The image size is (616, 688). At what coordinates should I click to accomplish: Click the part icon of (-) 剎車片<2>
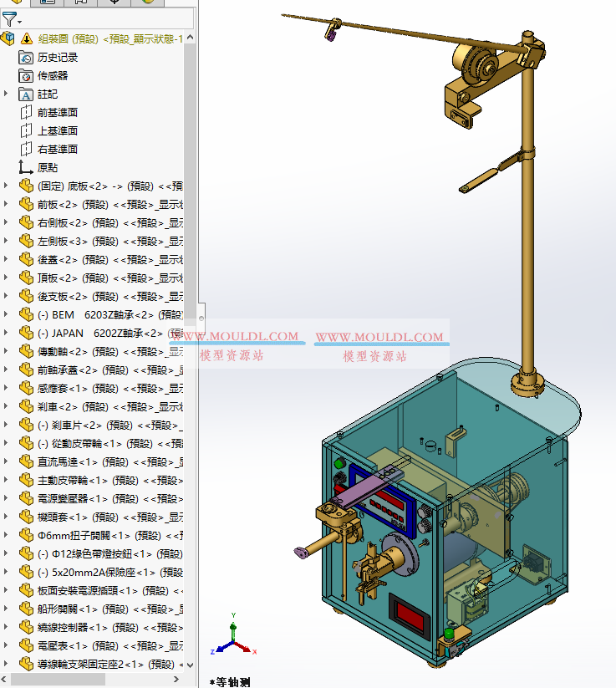coord(26,426)
